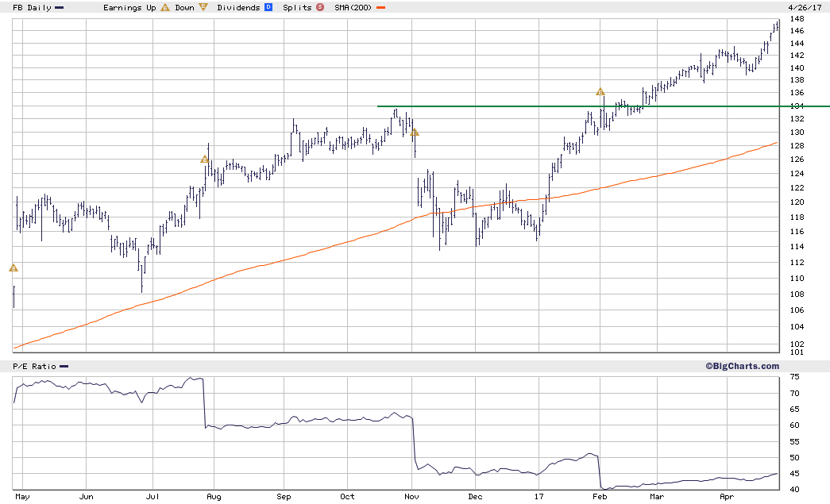Click the Splits legend label text
830x504 pixels.
tap(297, 7)
